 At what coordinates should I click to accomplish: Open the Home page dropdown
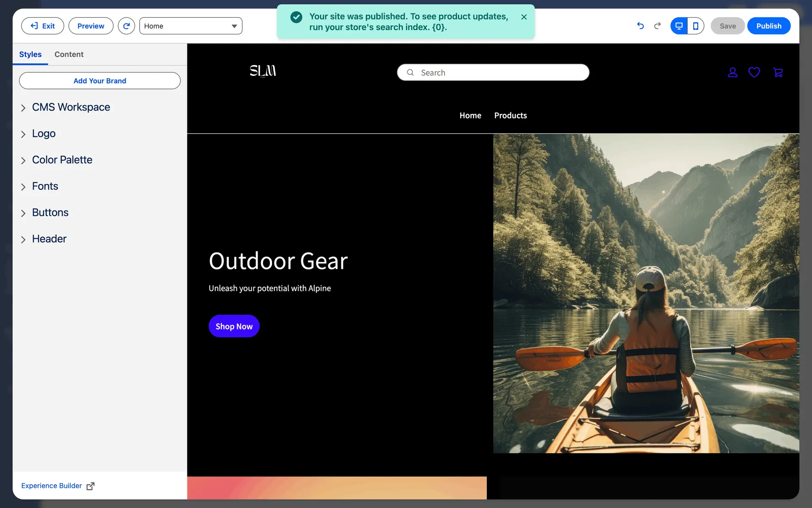pos(191,26)
